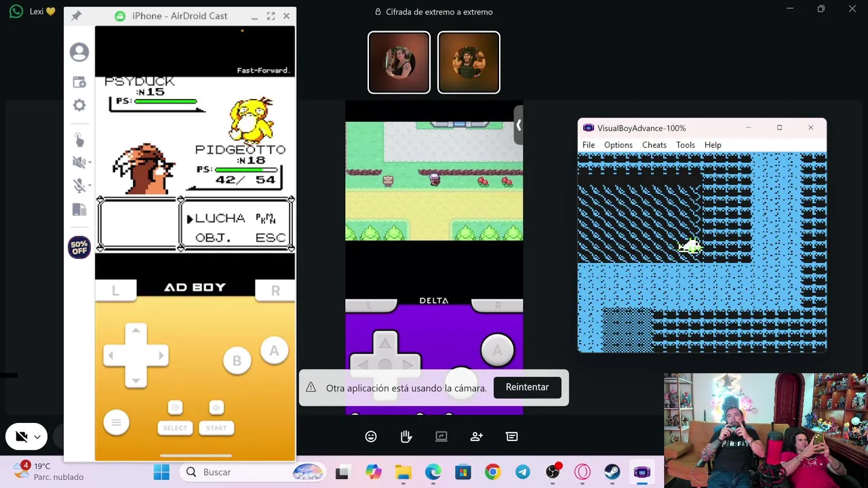Open Options menu in VisualBoyAdvance
The width and height of the screenshot is (868, 488).
click(618, 145)
